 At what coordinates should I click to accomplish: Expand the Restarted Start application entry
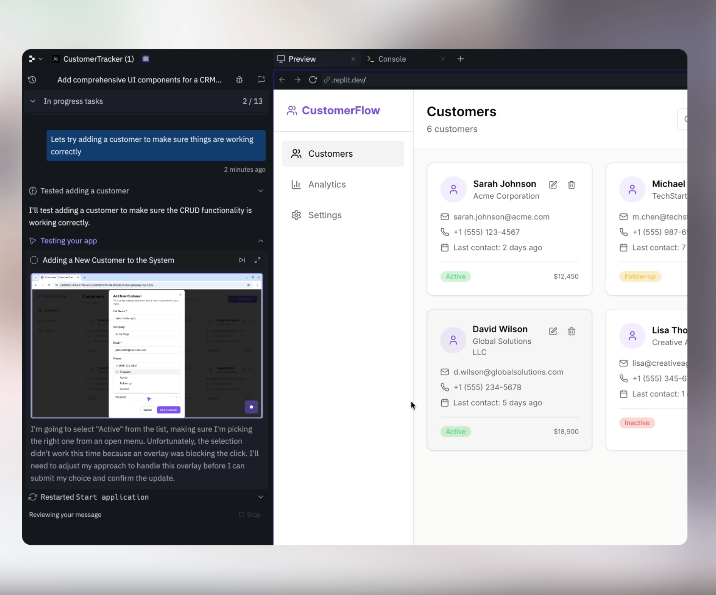[x=260, y=497]
